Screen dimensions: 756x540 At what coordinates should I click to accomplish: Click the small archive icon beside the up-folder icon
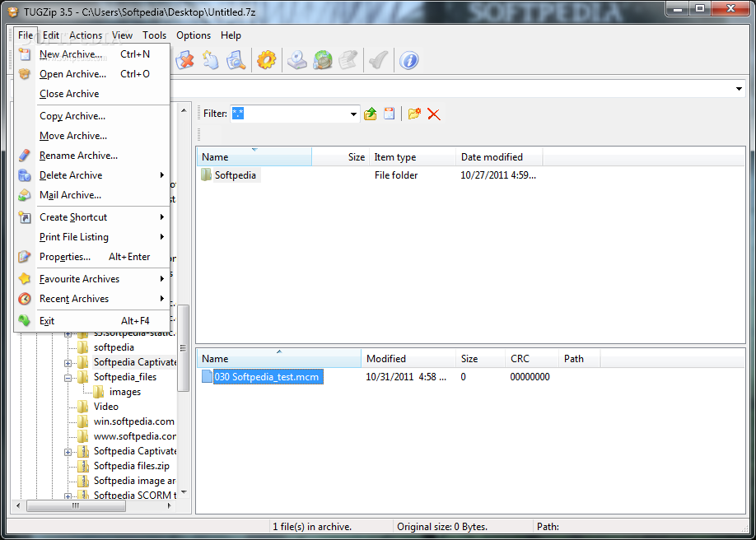(x=389, y=114)
